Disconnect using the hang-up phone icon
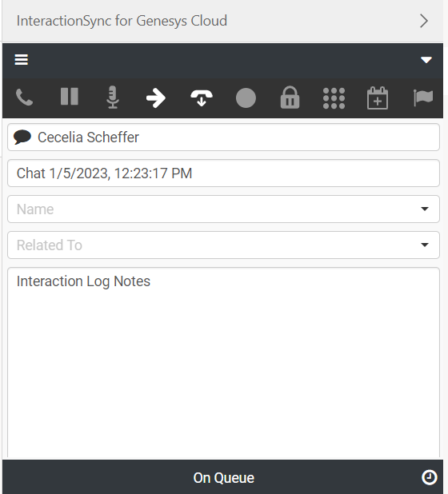This screenshot has height=494, width=448. pos(202,98)
